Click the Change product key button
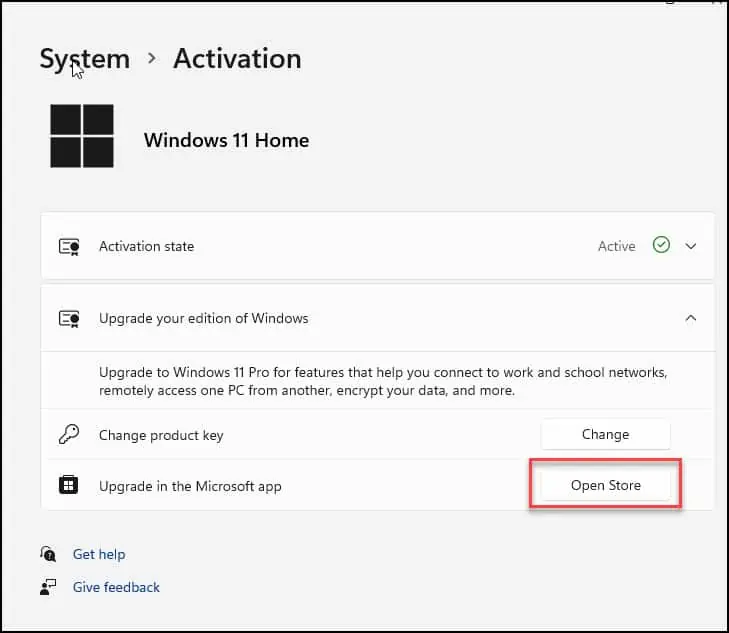729x633 pixels. coord(606,435)
